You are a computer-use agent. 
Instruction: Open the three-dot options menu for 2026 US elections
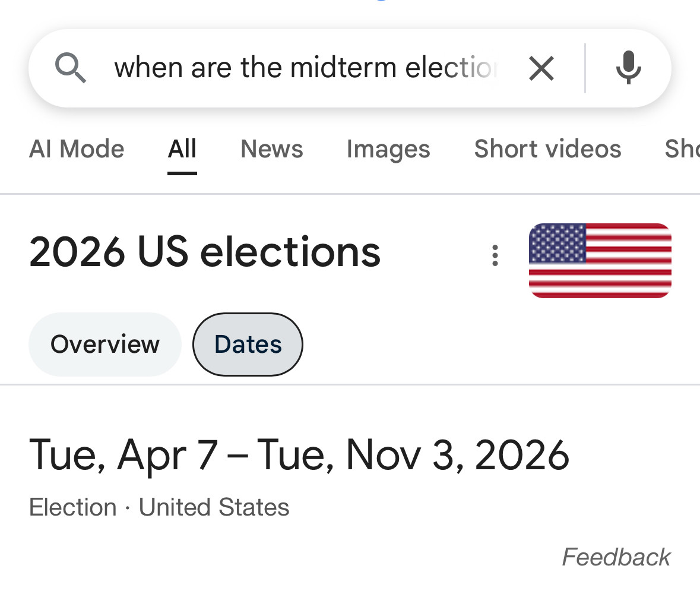(495, 255)
